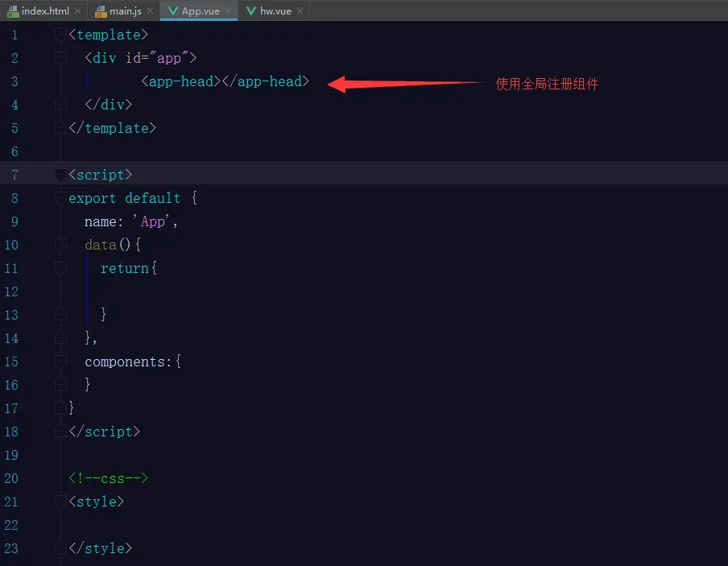
Task: Click the Vue logo icon on App.vue tab
Action: click(172, 10)
